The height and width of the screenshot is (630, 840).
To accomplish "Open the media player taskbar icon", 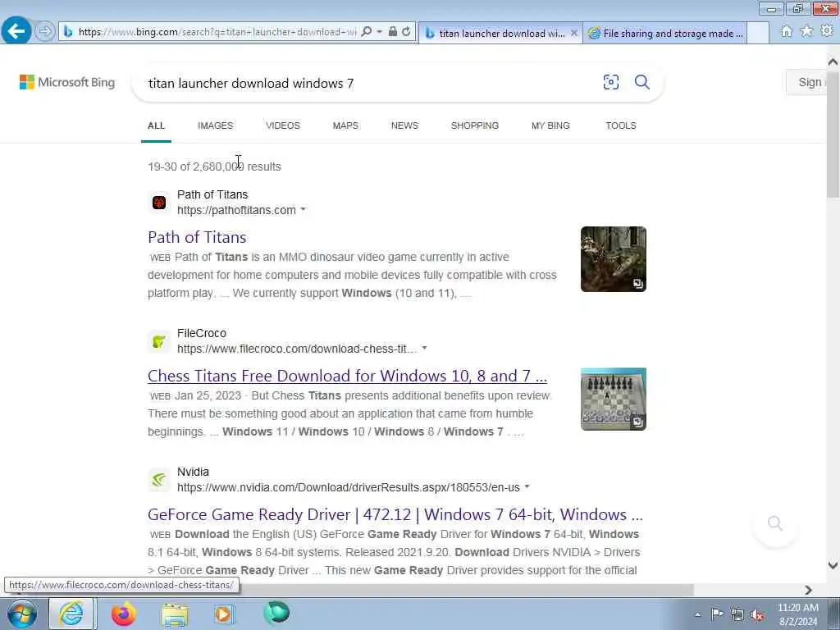I will tap(225, 614).
